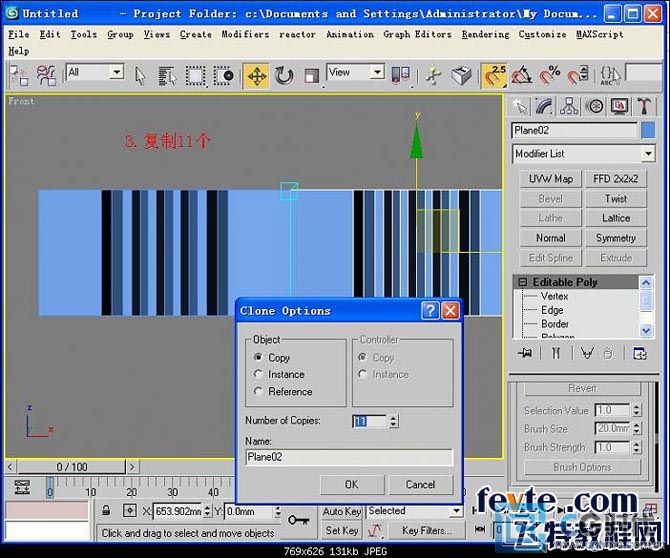This screenshot has height=558, width=670.
Task: Toggle Spinner Snap
Action: pos(577,76)
